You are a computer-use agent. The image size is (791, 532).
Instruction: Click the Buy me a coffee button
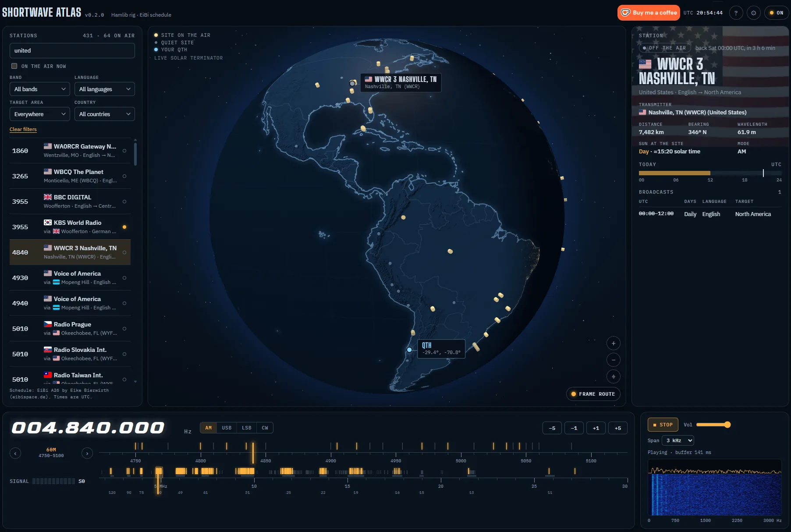649,13
